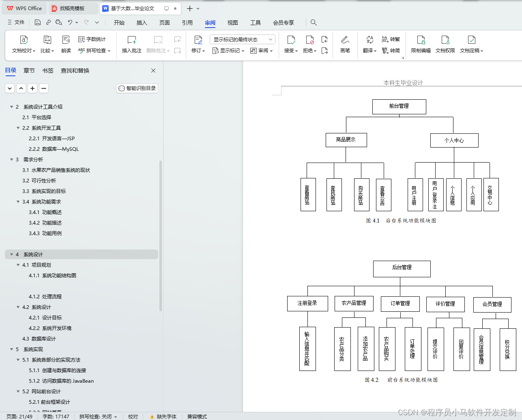This screenshot has height=420, width=522.
Task: Switch to the 会员专享 tab
Action: coord(284,22)
